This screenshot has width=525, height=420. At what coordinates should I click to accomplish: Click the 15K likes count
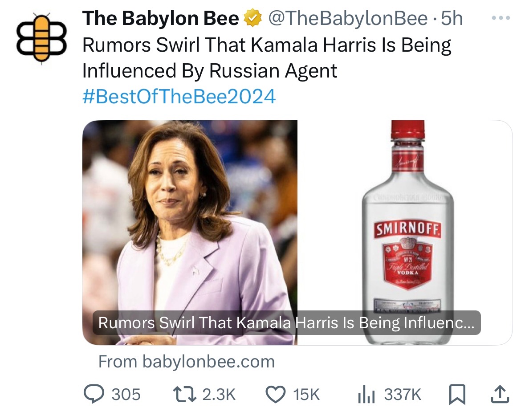point(307,394)
